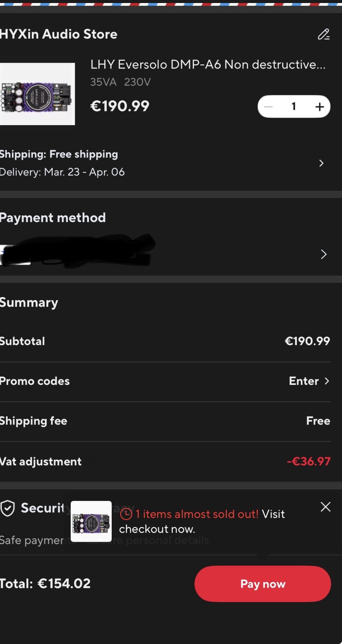This screenshot has height=644, width=342.
Task: Expand the Payment method chevron
Action: (323, 254)
